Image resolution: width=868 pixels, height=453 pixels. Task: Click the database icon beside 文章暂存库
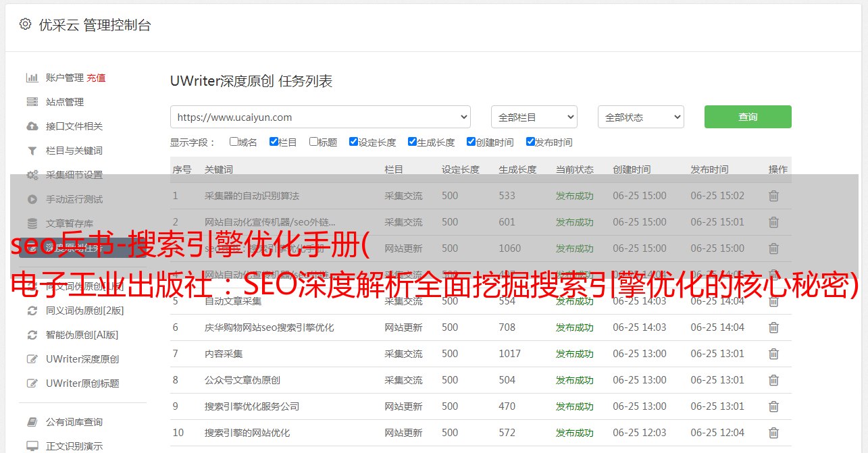click(x=32, y=223)
